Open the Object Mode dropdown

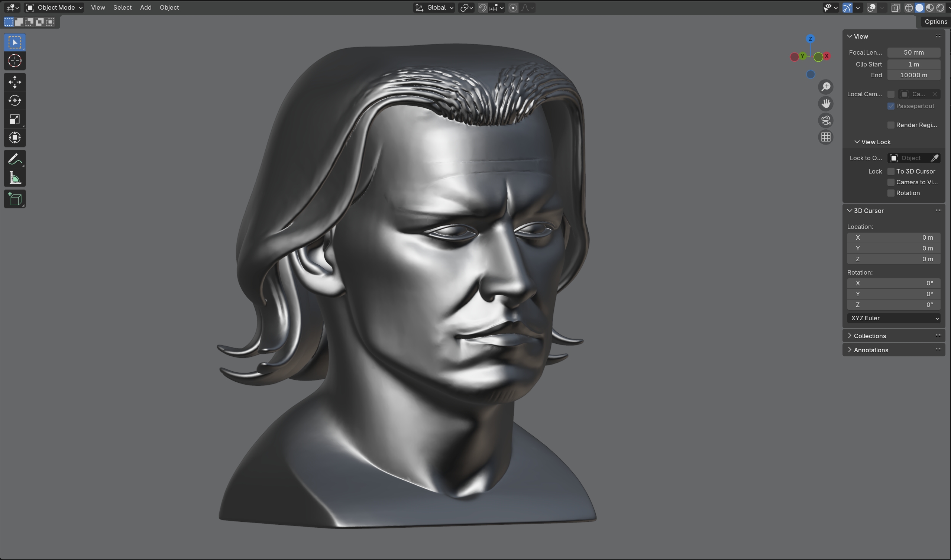click(x=54, y=7)
